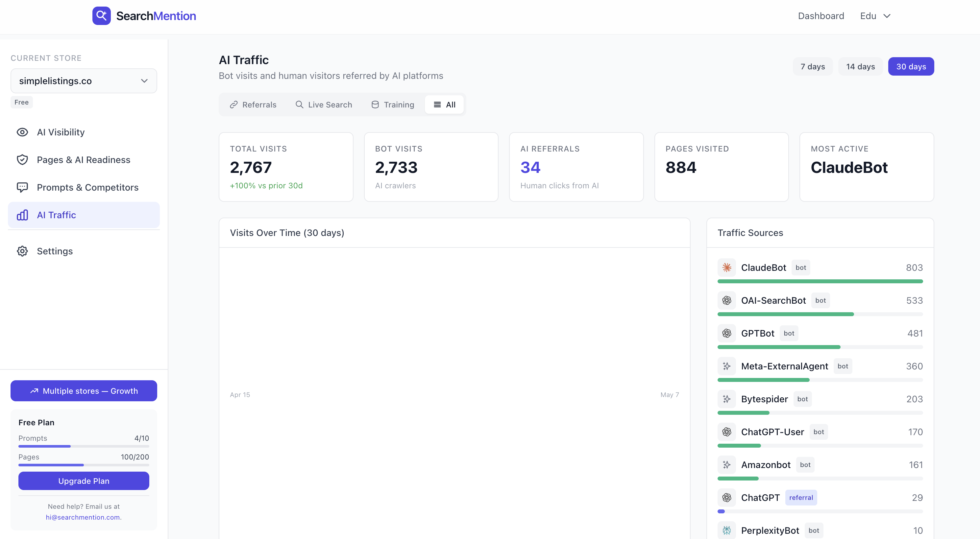Click the Pages & AI Readiness shield icon
The height and width of the screenshot is (539, 980).
point(22,160)
